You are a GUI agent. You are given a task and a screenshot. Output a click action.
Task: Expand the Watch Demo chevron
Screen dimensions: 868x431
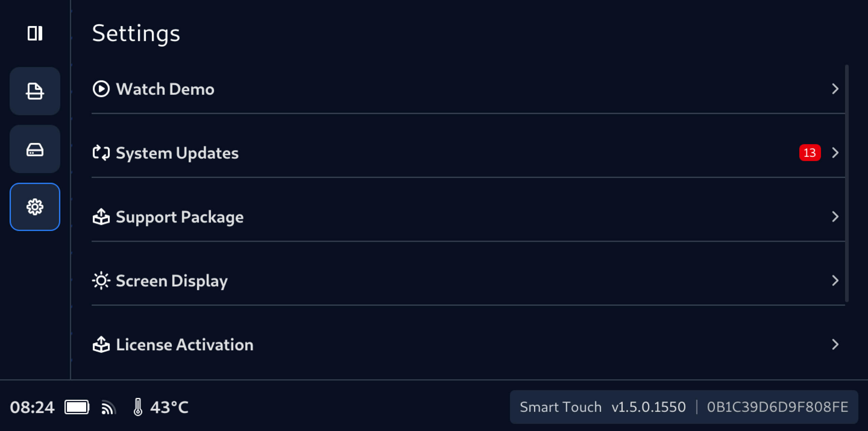(835, 89)
